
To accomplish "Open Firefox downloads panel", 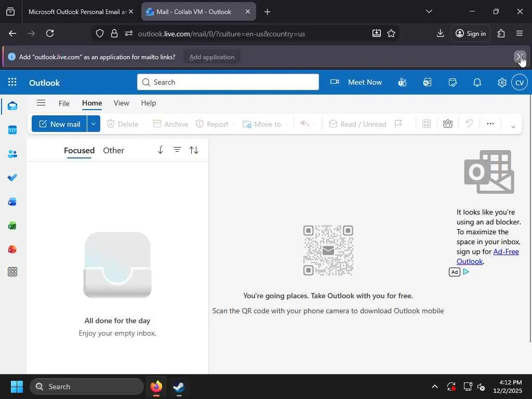I will [x=440, y=33].
